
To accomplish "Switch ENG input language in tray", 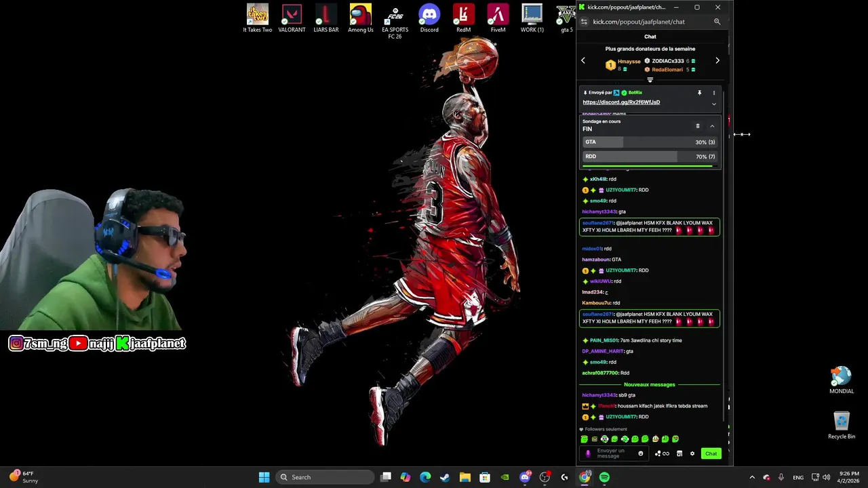I will (798, 477).
